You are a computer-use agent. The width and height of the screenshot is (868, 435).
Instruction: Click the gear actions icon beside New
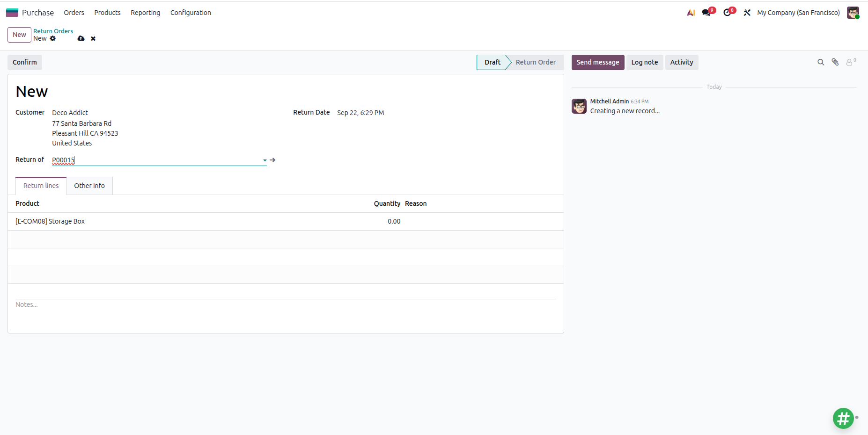[x=53, y=38]
